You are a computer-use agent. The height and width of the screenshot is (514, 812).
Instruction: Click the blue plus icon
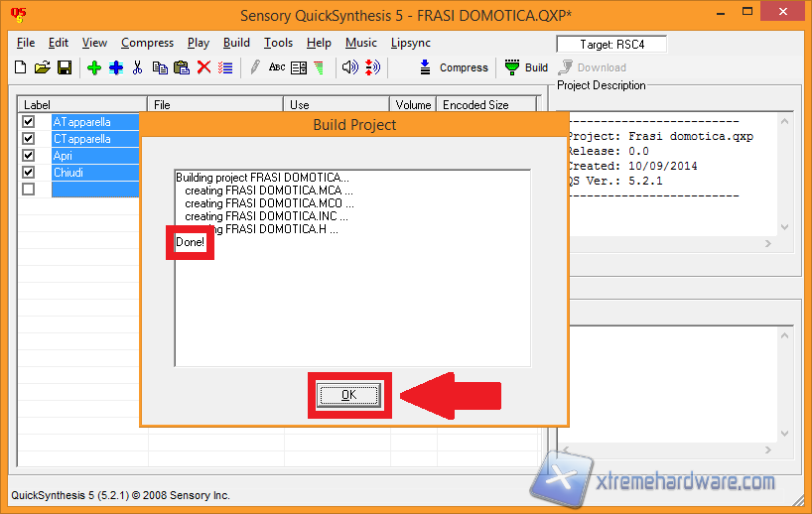(116, 67)
